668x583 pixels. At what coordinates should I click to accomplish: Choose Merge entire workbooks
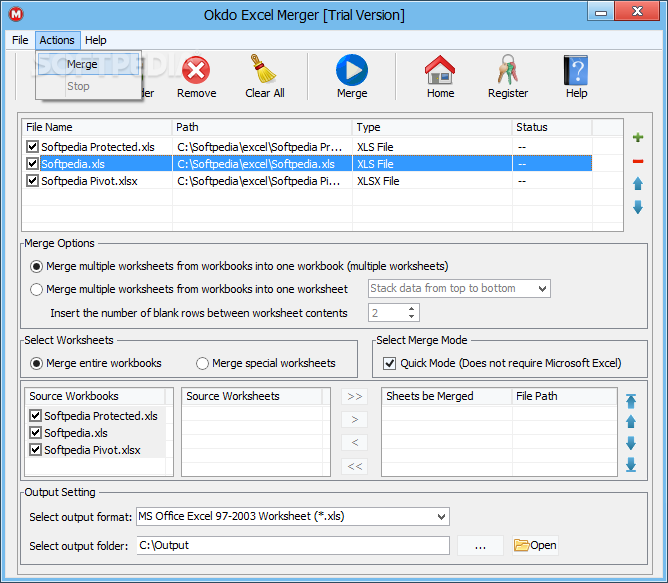pyautogui.click(x=36, y=363)
